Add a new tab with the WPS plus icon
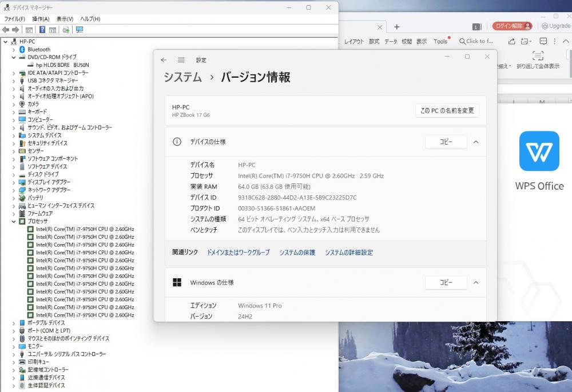572x392 pixels. pos(397,27)
